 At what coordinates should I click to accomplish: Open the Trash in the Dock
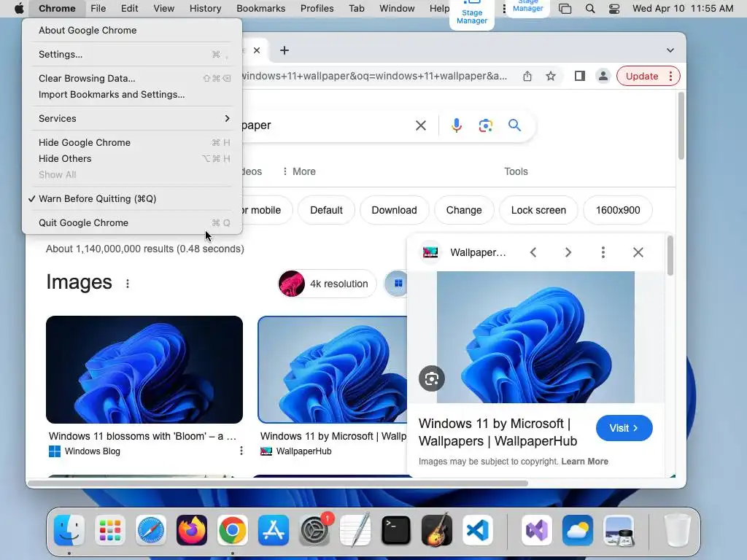point(678,530)
